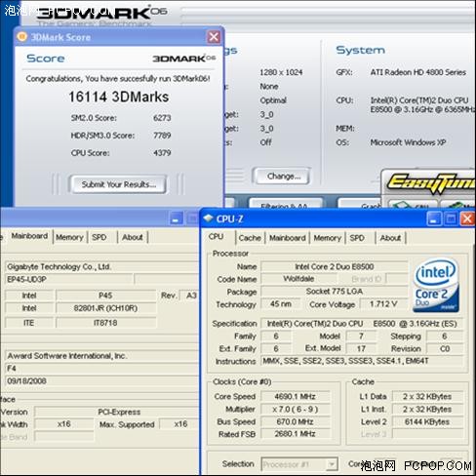
Task: Switch to the CPU tab in front CPU-Z
Action: pyautogui.click(x=217, y=237)
